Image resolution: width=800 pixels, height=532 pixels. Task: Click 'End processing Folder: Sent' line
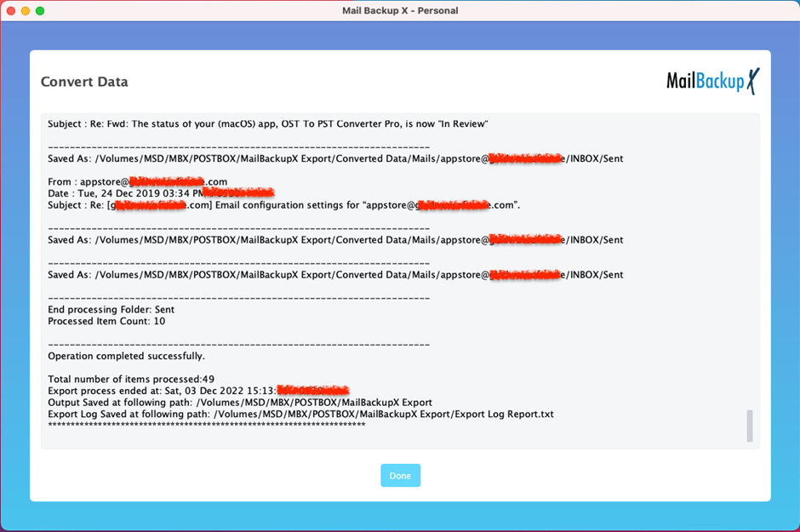pos(111,310)
